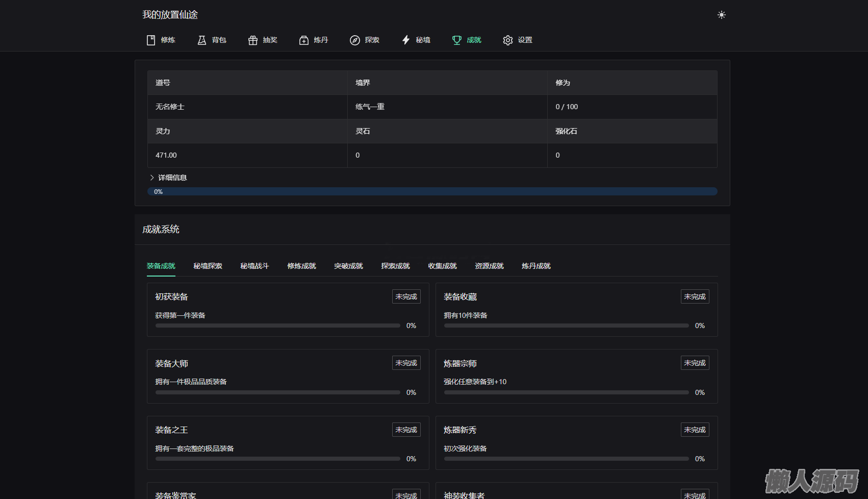Open the 修炼成就 tab
868x499 pixels.
(301, 266)
